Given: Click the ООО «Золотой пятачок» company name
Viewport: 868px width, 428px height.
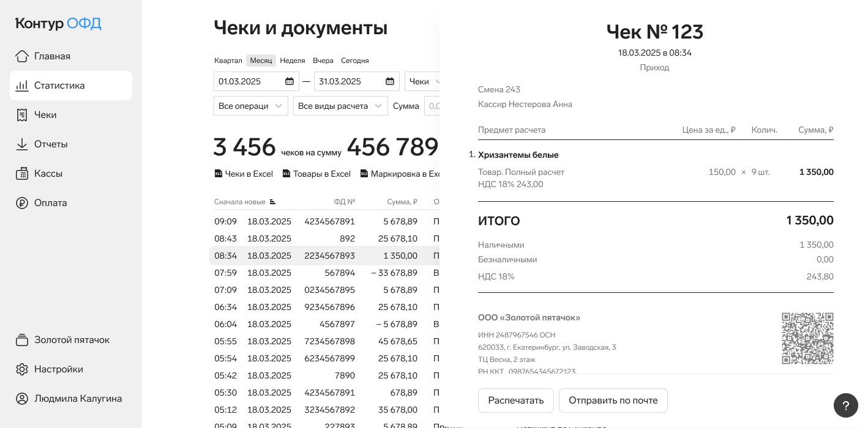Looking at the screenshot, I should 529,318.
